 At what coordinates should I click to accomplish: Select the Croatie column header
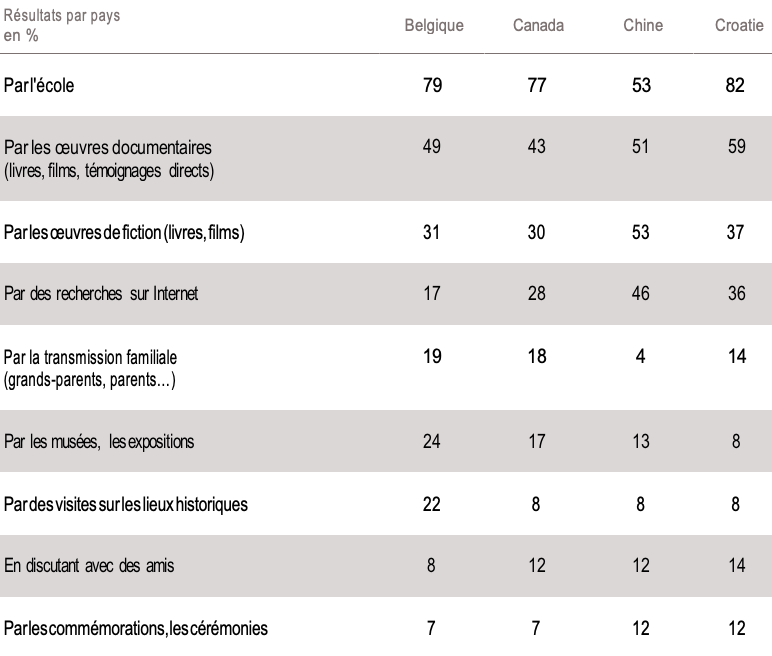[x=735, y=26]
